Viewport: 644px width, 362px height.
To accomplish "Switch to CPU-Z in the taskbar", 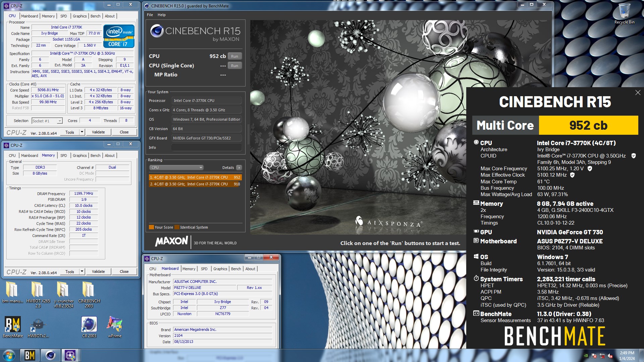I will 70,355.
